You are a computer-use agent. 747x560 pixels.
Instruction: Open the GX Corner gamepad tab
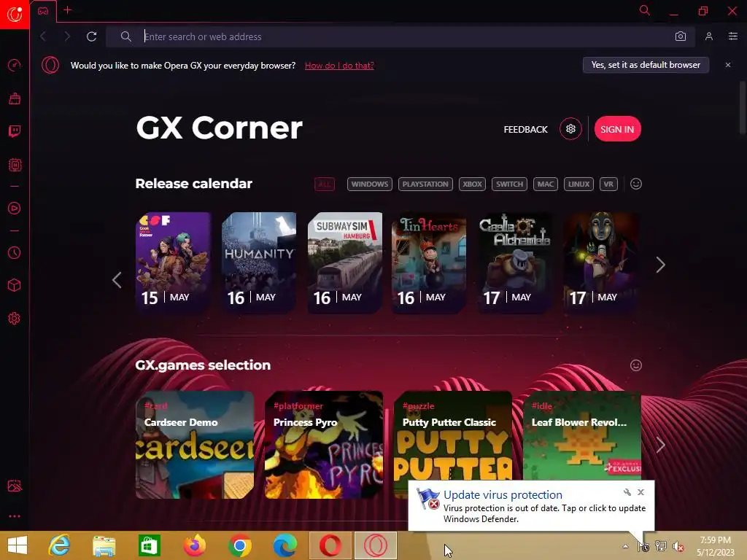pyautogui.click(x=43, y=10)
